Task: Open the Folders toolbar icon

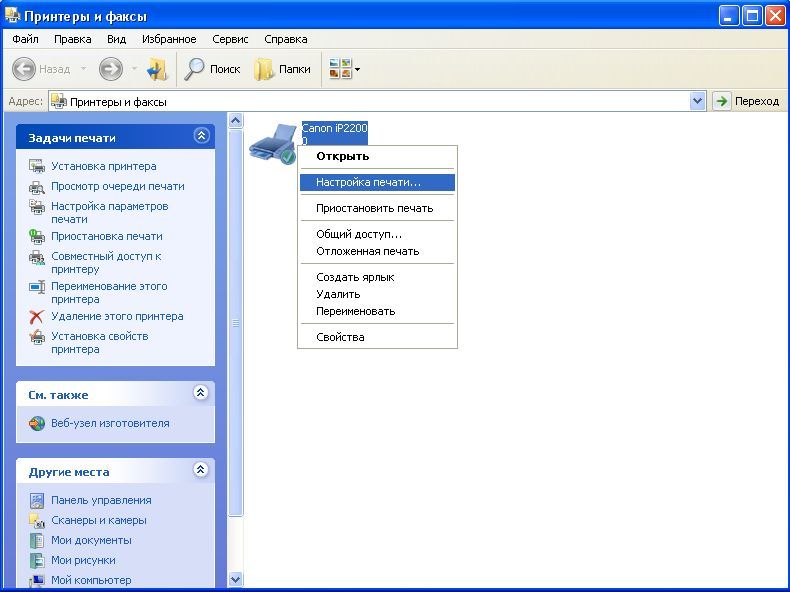Action: click(264, 69)
